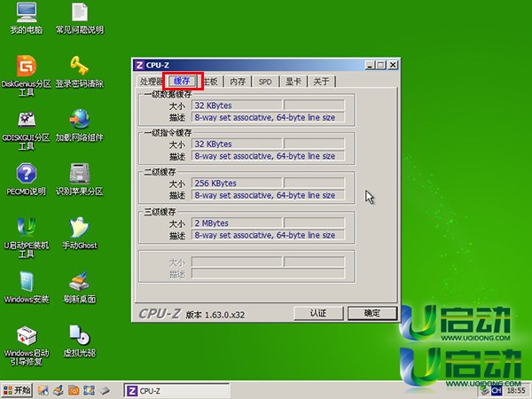Launch the GDISKGUI分区工具 icon

pyautogui.click(x=27, y=130)
